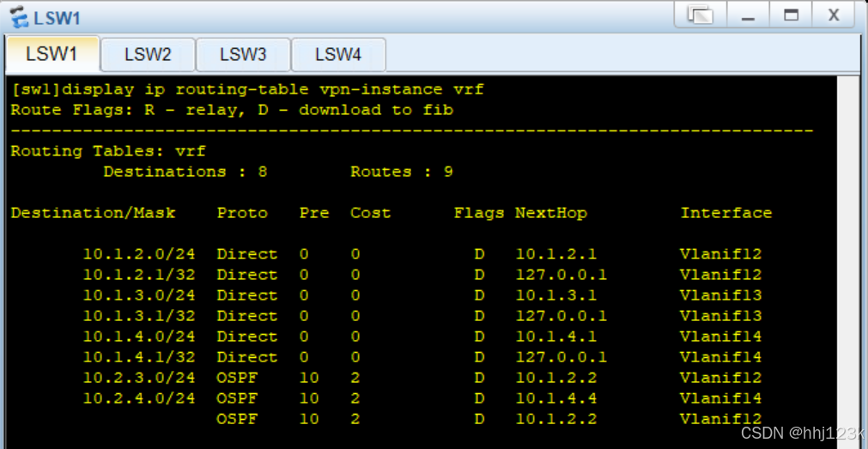Screen dimensions: 868x449
Task: Click the 'Cost' column header
Action: tap(371, 213)
